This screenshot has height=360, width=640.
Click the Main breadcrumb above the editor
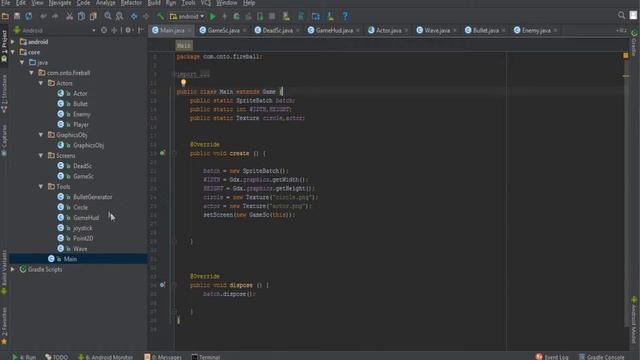point(184,46)
